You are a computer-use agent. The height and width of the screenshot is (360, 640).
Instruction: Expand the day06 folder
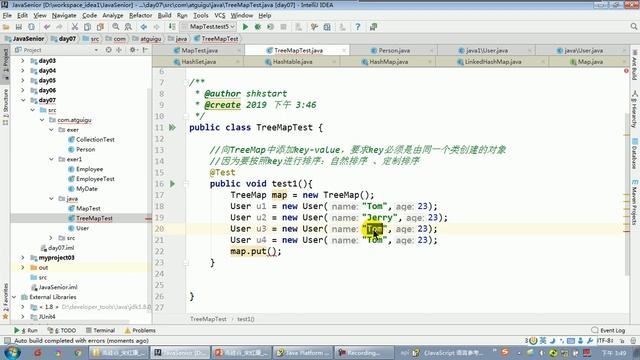pos(23,90)
